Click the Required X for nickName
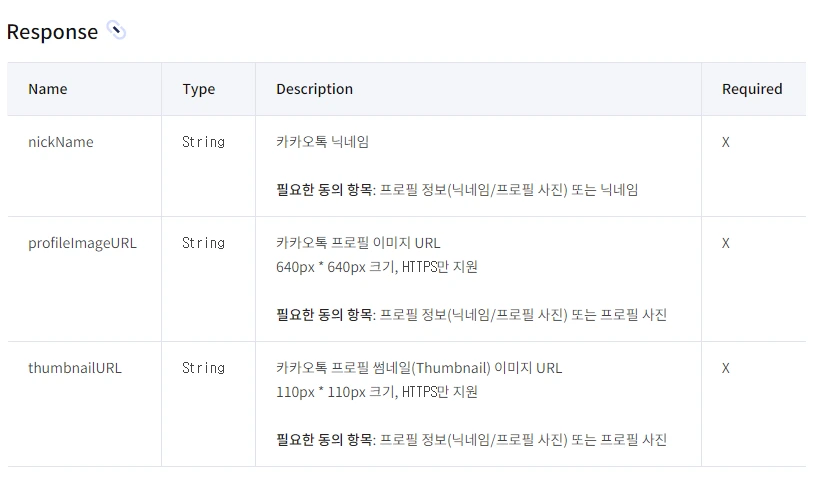 coord(726,142)
